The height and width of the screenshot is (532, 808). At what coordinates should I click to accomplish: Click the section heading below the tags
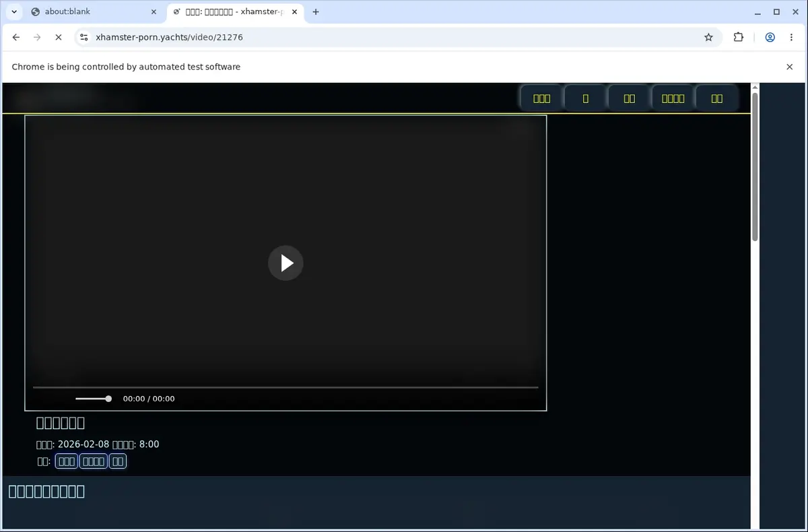(x=46, y=491)
